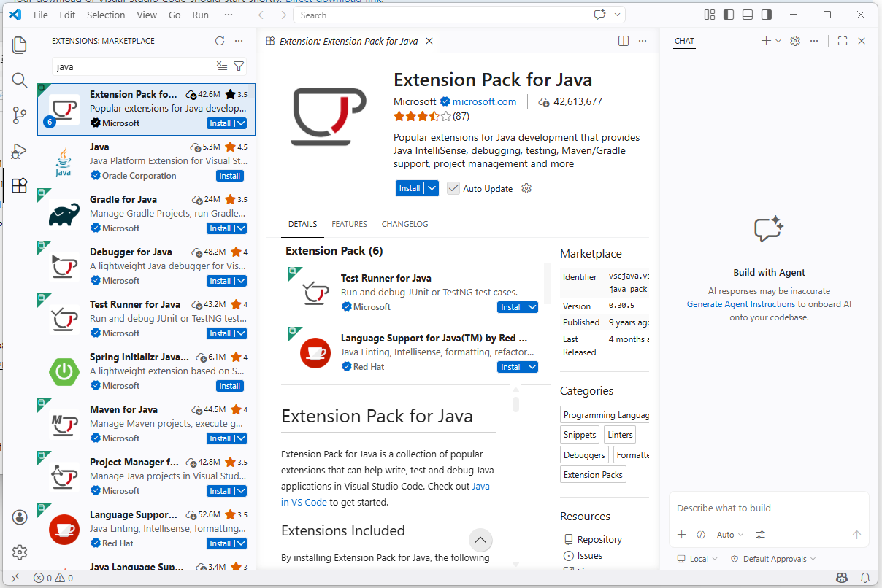Screen dimensions: 882x588
Task: Select the Extensions view icon
Action: (x=20, y=185)
